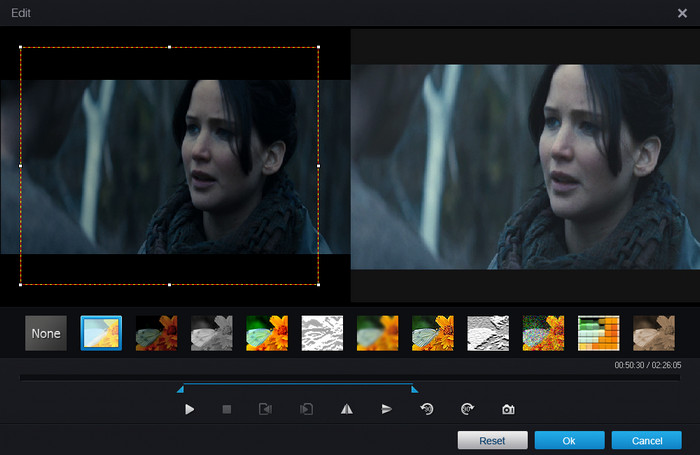Flip video horizontally
Viewport: 700px width, 455px height.
point(347,409)
